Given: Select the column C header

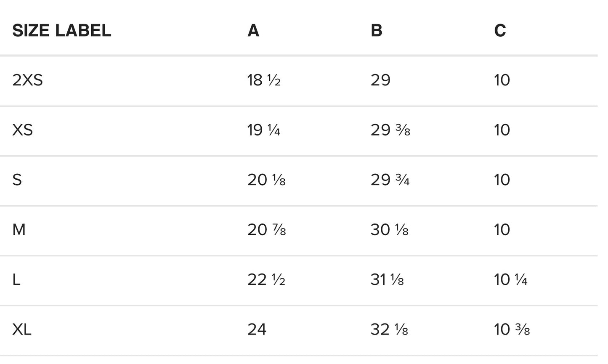Looking at the screenshot, I should (x=500, y=30).
